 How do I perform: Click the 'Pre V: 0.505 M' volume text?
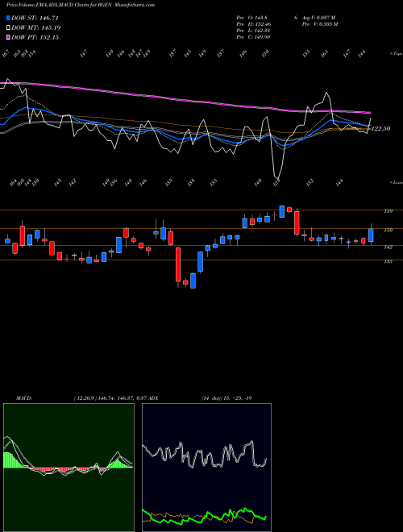(321, 24)
